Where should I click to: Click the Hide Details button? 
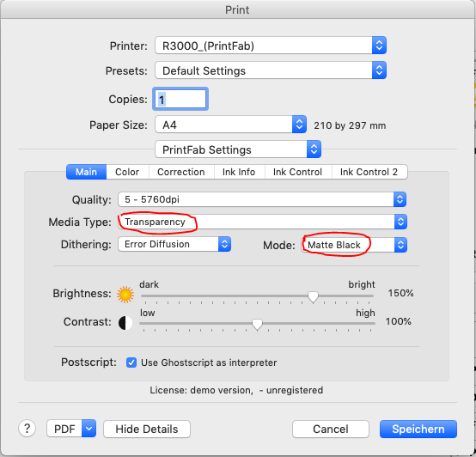[147, 430]
